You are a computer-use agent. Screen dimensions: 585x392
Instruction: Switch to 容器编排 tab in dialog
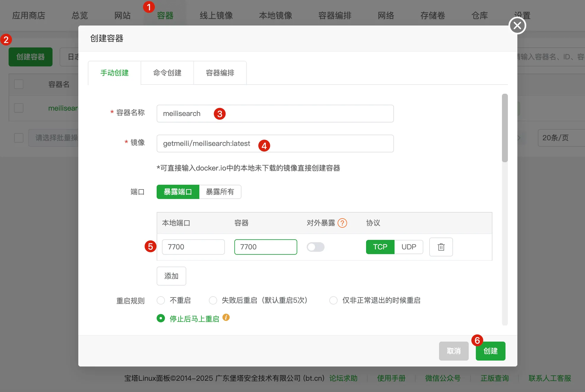pyautogui.click(x=220, y=73)
